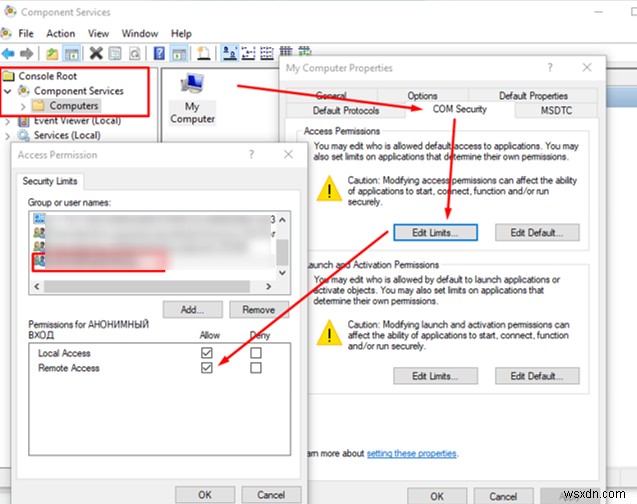Click the Remove button in Access Permission
Image resolution: width=637 pixels, height=504 pixels.
point(259,309)
